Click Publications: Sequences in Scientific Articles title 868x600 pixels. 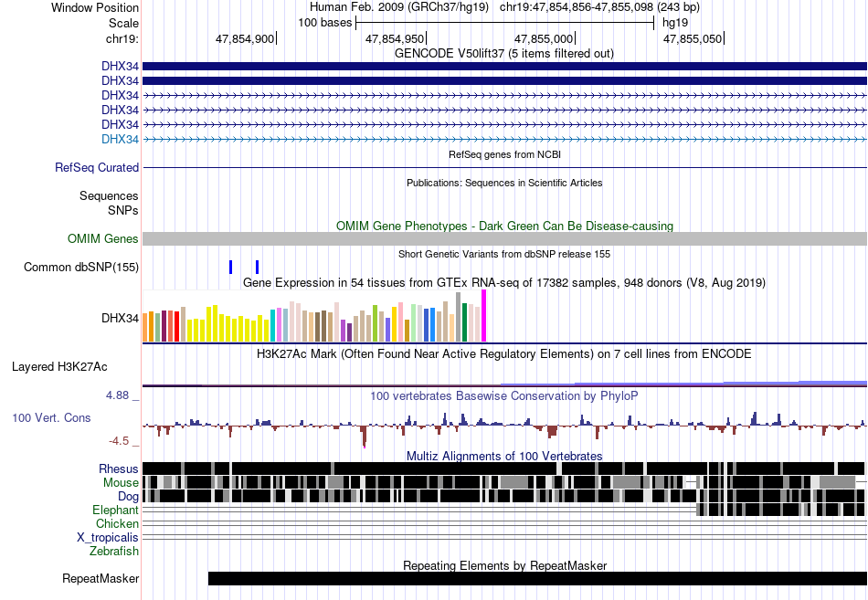(504, 183)
